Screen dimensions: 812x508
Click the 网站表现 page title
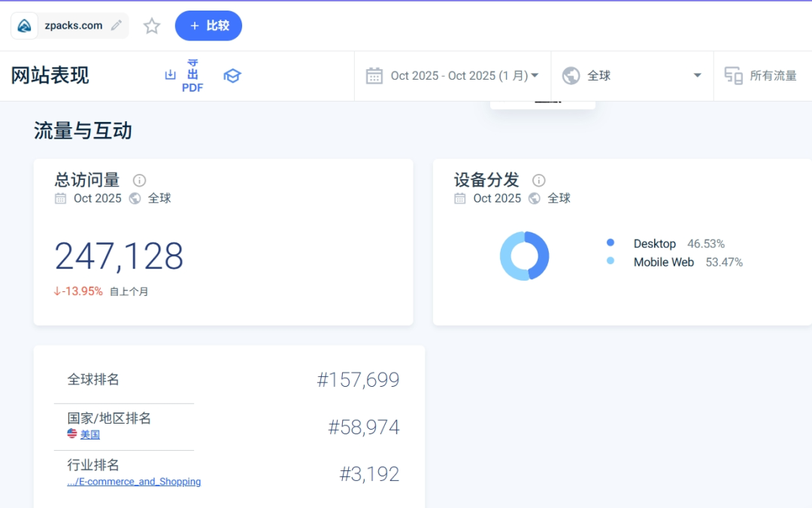pyautogui.click(x=50, y=76)
